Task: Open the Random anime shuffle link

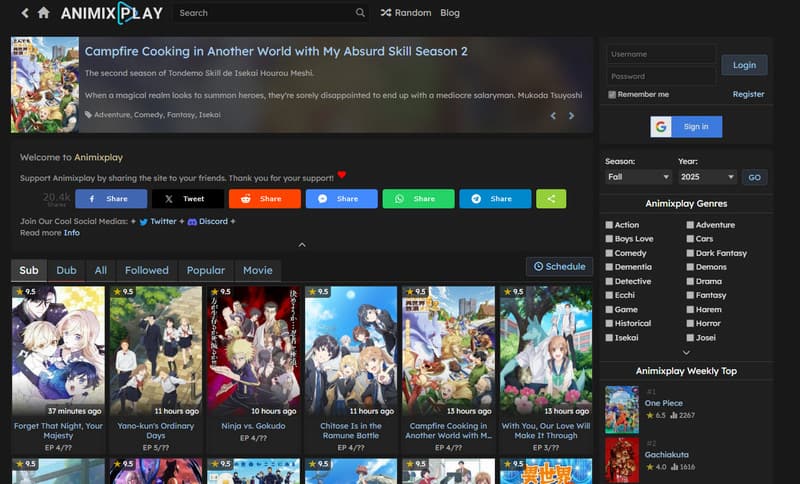Action: [406, 13]
